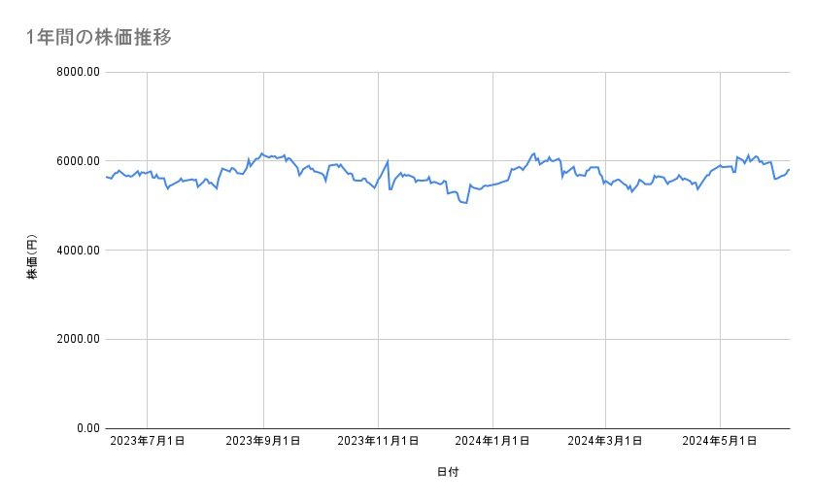Screen dimensions: 815x504
Task: Click the line's leftmost starting point
Action: (105, 177)
